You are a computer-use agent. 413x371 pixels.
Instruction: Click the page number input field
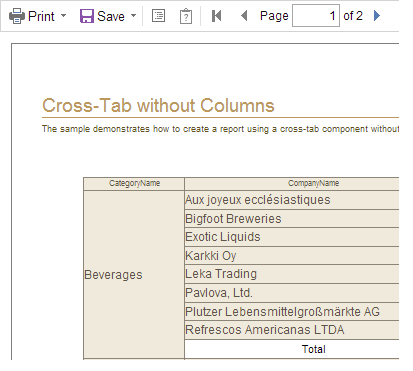tap(316, 15)
